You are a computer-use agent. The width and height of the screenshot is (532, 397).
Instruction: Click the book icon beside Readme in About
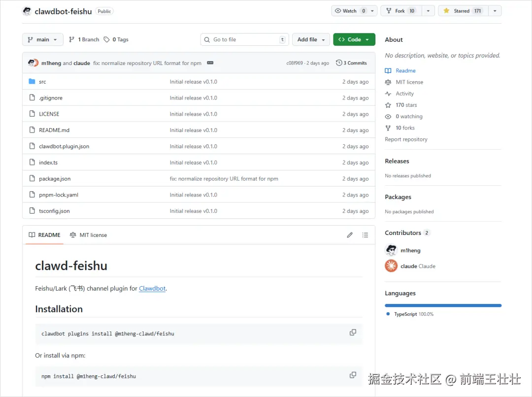point(388,70)
